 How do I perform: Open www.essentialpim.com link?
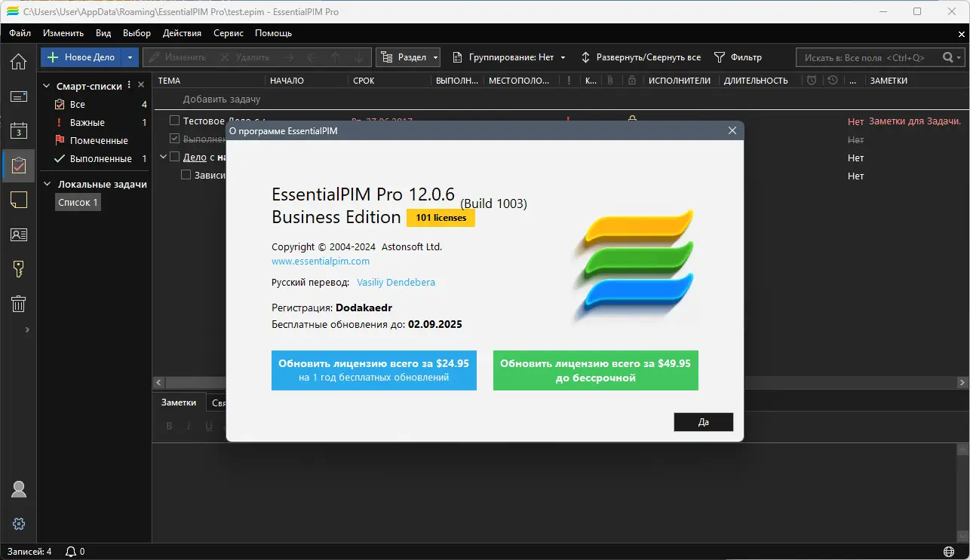click(x=321, y=261)
